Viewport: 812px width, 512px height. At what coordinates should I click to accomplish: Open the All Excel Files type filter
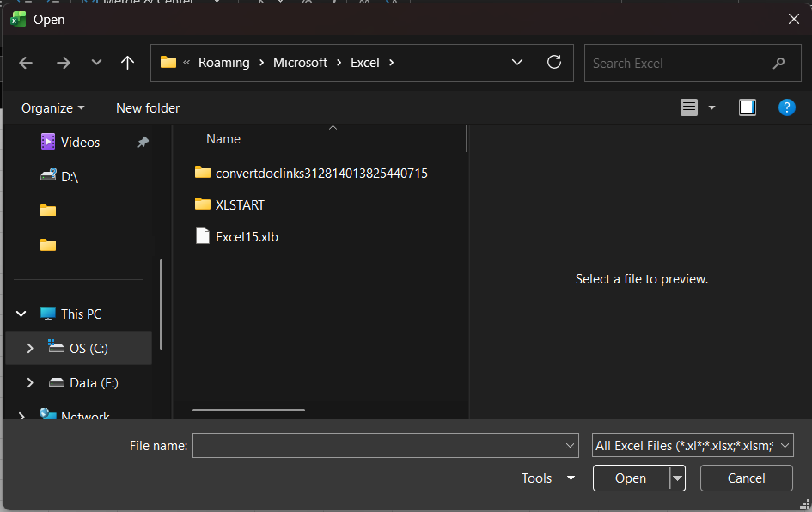(x=693, y=445)
